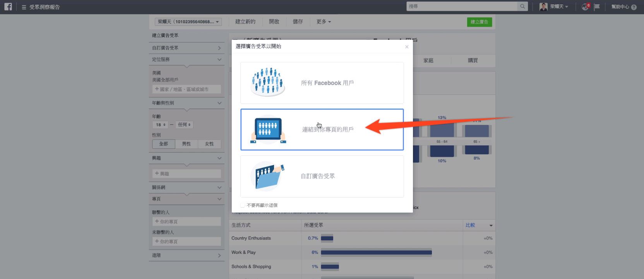Open the 更多 dropdown menu

pos(324,22)
